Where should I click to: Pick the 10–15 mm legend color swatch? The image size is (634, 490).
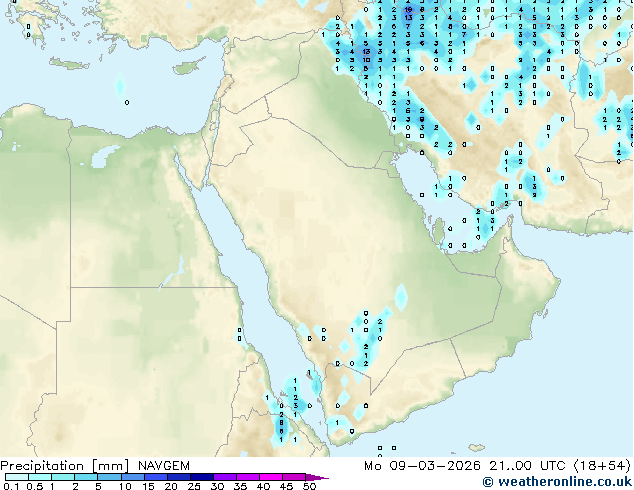133,477
